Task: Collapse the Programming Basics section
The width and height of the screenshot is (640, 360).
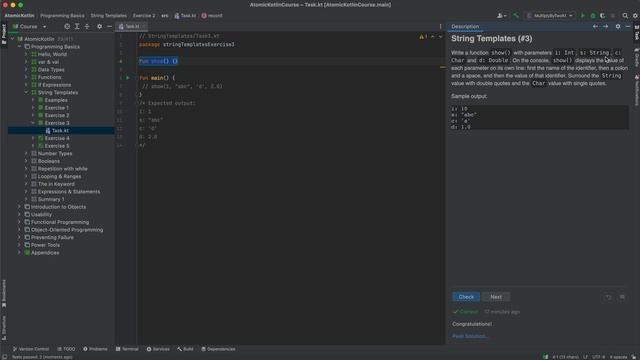Action: [19, 47]
